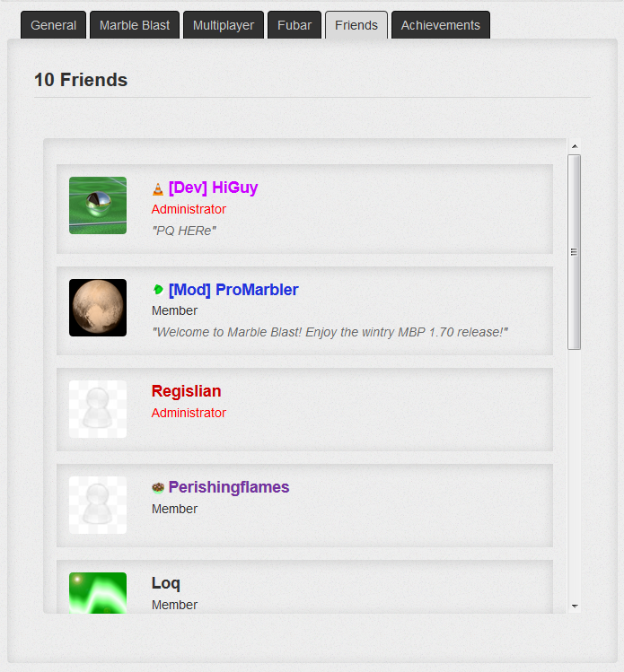The width and height of the screenshot is (624, 672).
Task: Click the green leaf icon beside ProMarbler
Action: (x=158, y=290)
